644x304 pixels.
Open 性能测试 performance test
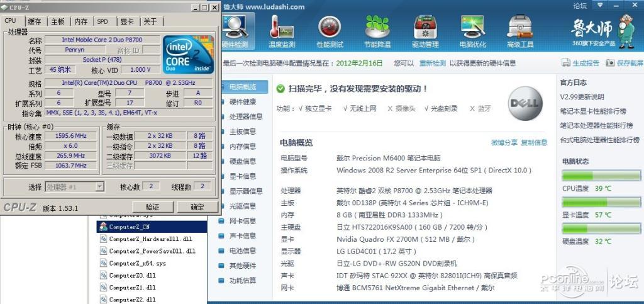pos(330,31)
